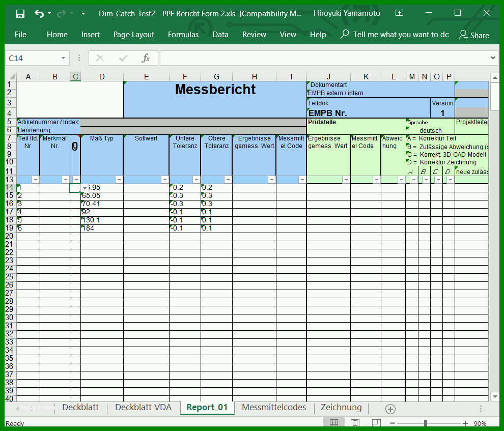504x431 pixels.
Task: Select the Report_01 sheet tab
Action: pos(207,407)
